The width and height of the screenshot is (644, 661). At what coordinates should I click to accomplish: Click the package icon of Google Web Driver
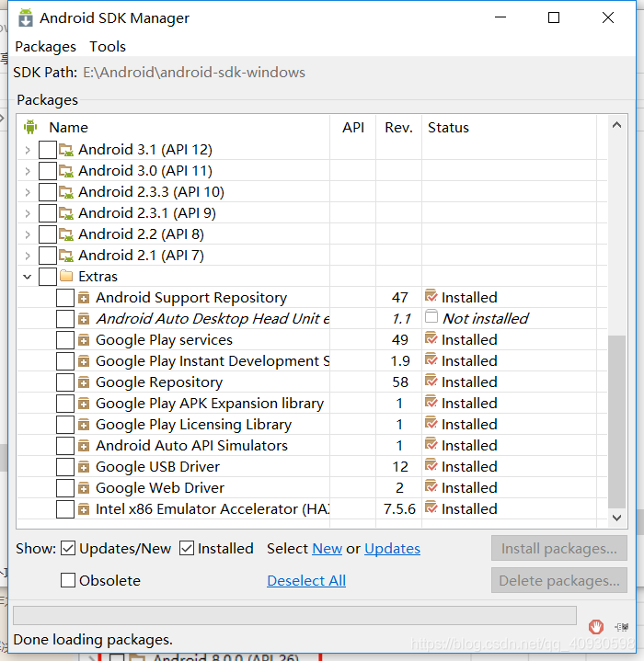[84, 488]
